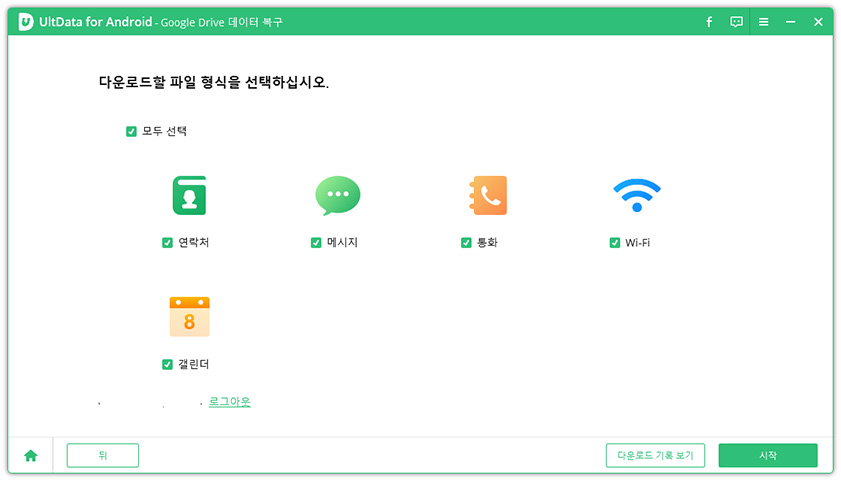Uncheck the 통화 checkbox
The width and height of the screenshot is (841, 481).
tap(466, 243)
